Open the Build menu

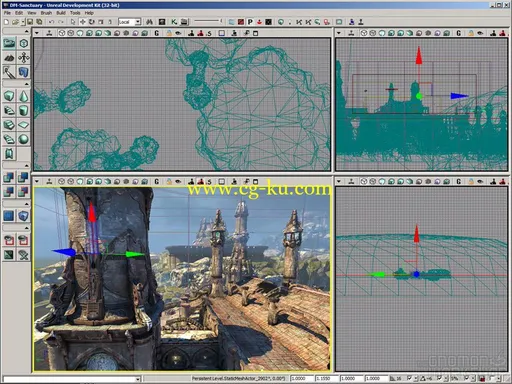61,13
